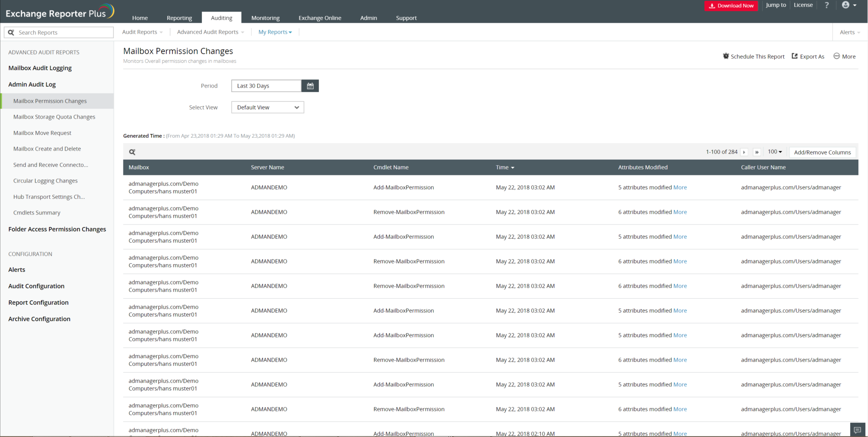Select Circular Logging Changes report
Image resolution: width=868 pixels, height=437 pixels.
click(46, 181)
